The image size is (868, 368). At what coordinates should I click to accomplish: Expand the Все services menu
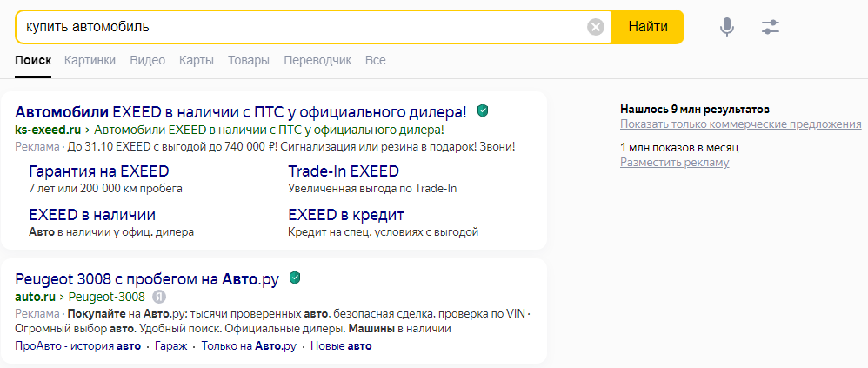coord(376,60)
